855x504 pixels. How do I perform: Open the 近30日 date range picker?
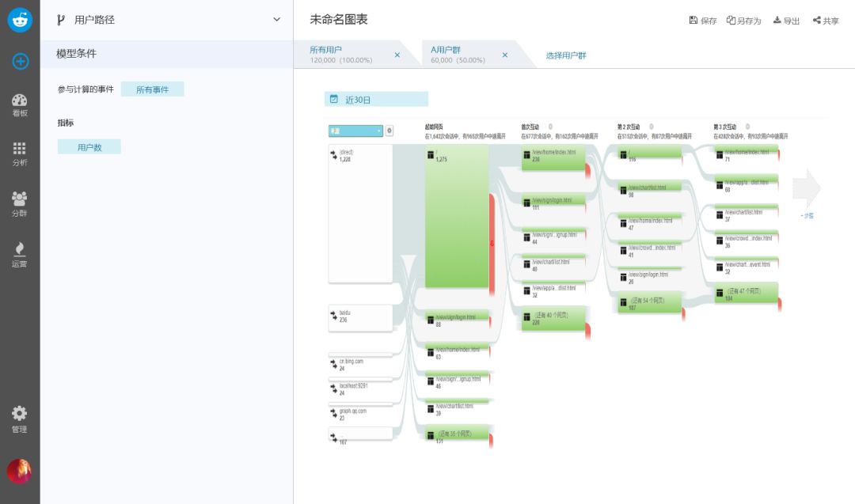click(x=376, y=100)
